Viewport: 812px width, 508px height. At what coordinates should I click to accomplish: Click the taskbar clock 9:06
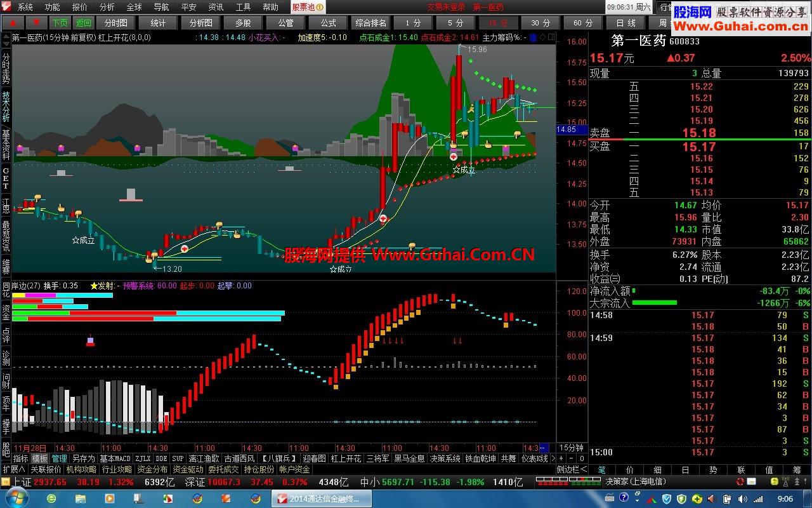(x=785, y=498)
